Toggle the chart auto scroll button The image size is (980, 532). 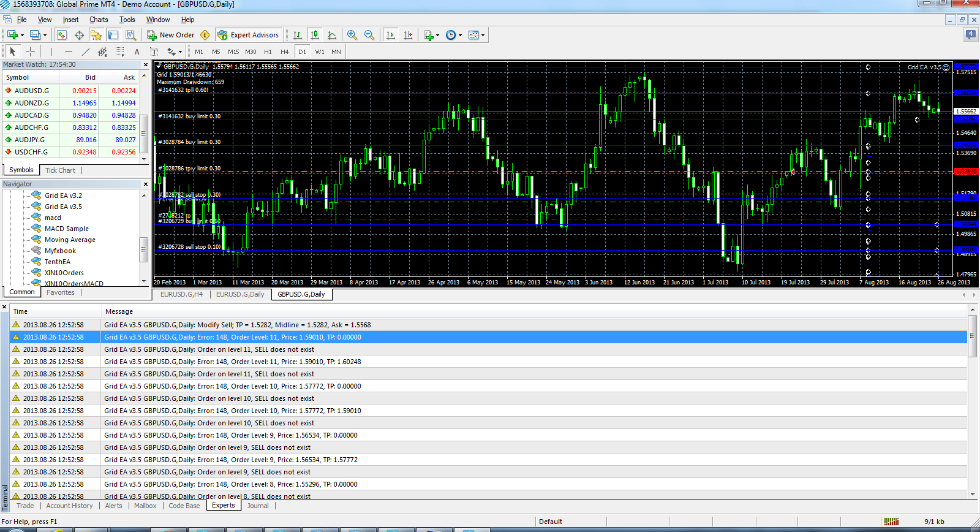(x=391, y=35)
